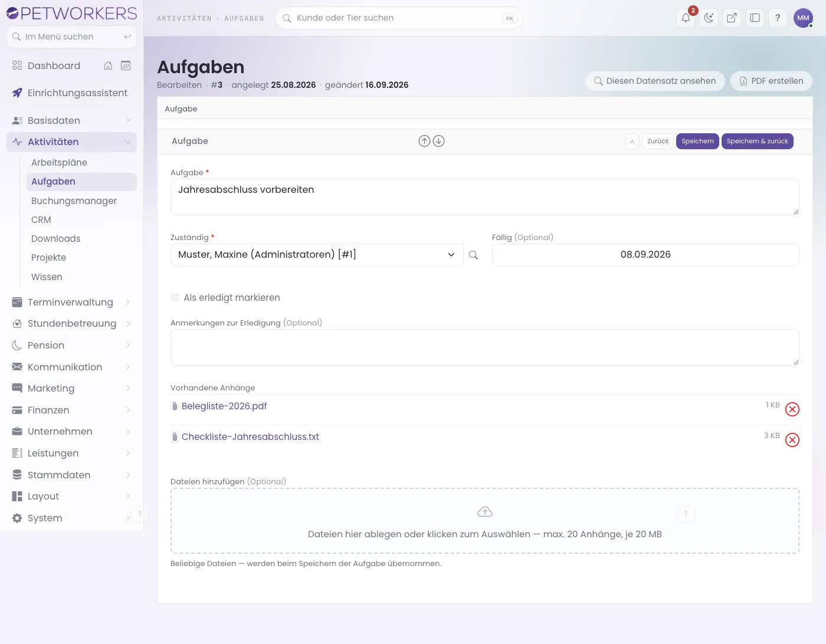Collapse the Aufgabe panel caret
Screen dimensions: 826x644
tap(632, 142)
